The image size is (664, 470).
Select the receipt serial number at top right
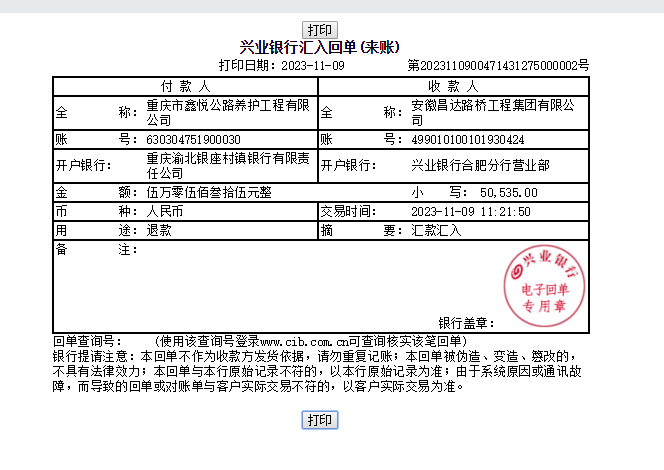(x=499, y=65)
